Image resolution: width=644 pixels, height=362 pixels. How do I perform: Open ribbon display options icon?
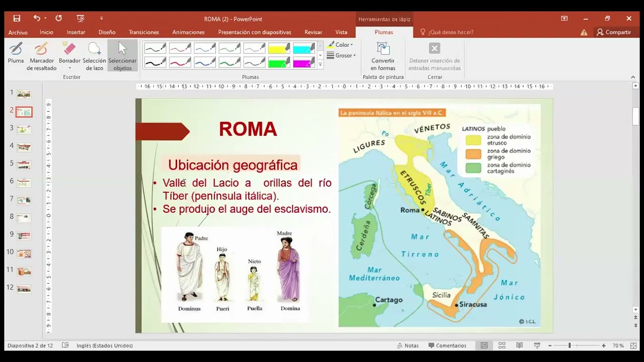click(564, 19)
